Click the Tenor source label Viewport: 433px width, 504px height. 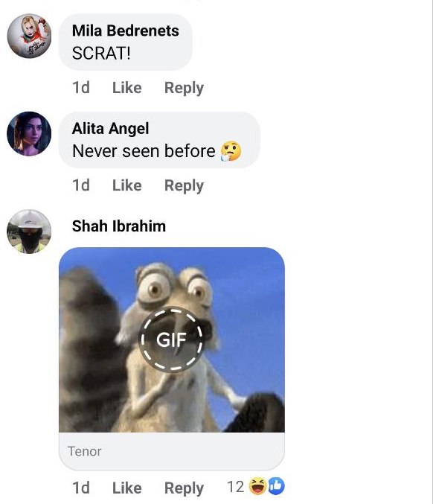85,451
